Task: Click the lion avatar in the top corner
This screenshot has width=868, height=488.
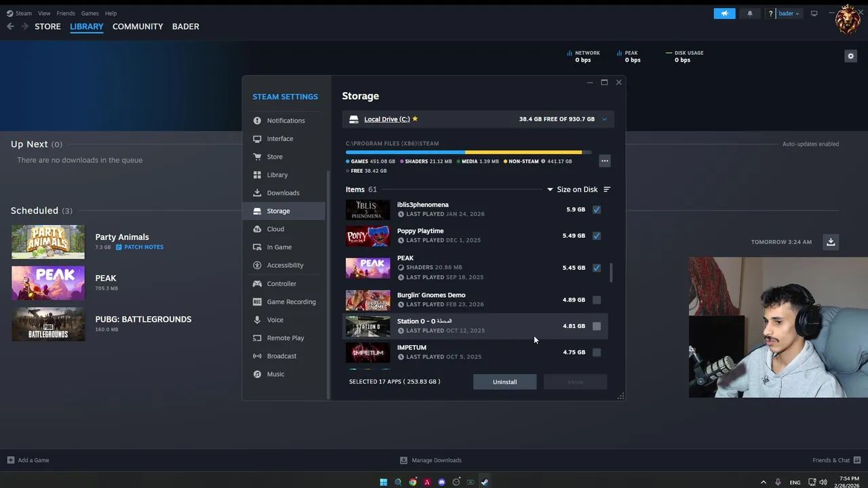Action: coord(848,20)
